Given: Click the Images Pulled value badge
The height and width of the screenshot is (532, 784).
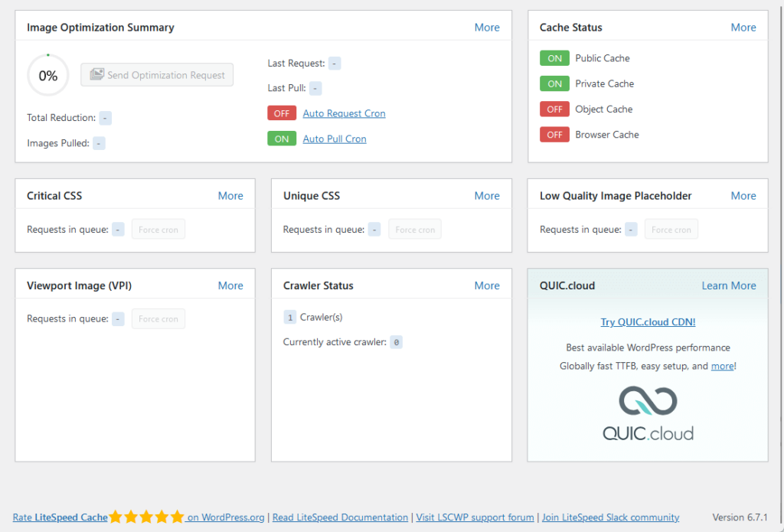Looking at the screenshot, I should [99, 143].
